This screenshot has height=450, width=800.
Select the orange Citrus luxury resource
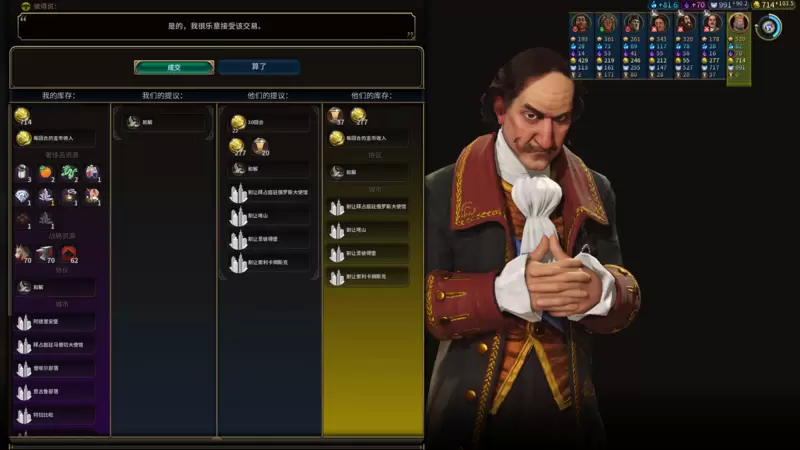coord(45,172)
